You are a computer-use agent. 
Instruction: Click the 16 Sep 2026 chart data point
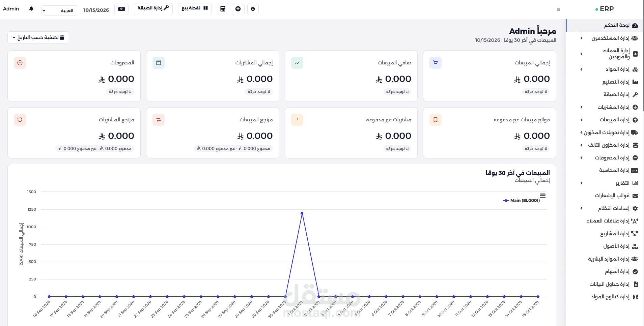(49, 297)
